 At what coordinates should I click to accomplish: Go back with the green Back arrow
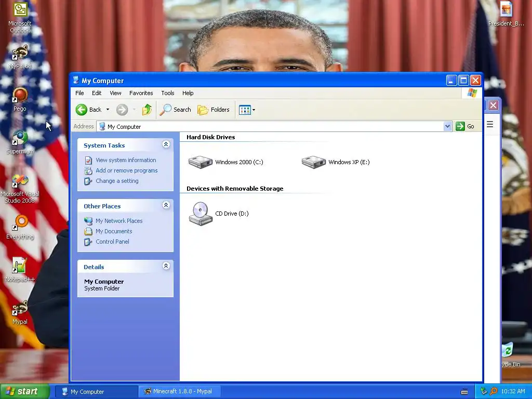pos(88,110)
